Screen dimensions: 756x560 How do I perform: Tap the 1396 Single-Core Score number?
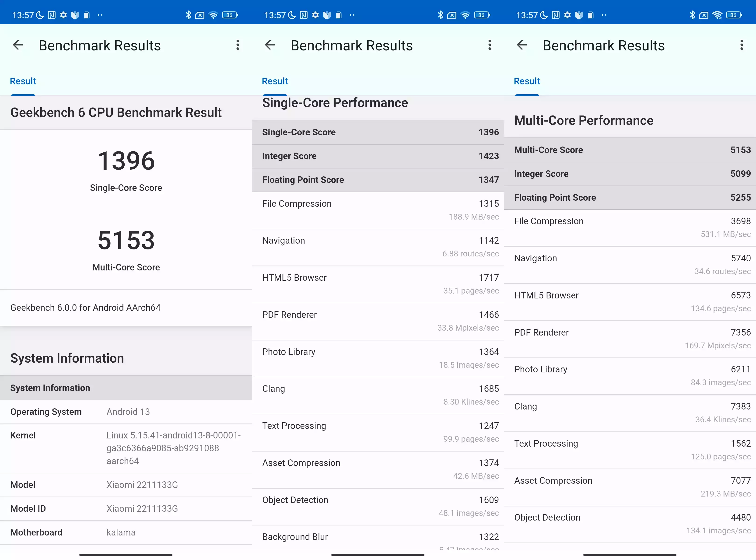126,161
